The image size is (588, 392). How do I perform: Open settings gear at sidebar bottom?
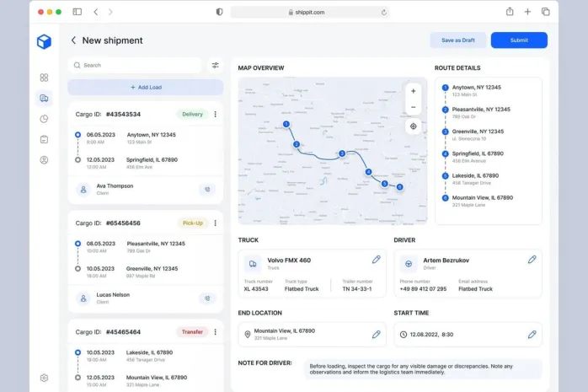tap(44, 378)
